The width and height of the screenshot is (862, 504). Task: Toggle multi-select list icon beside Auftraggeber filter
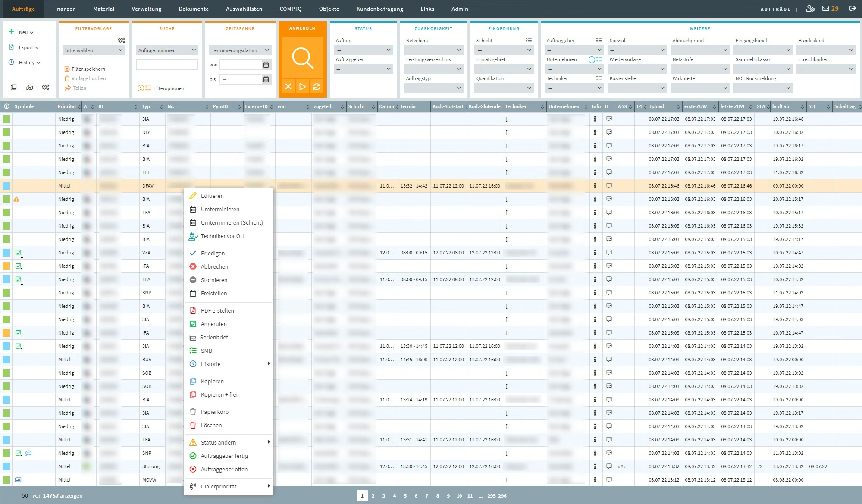pyautogui.click(x=599, y=41)
